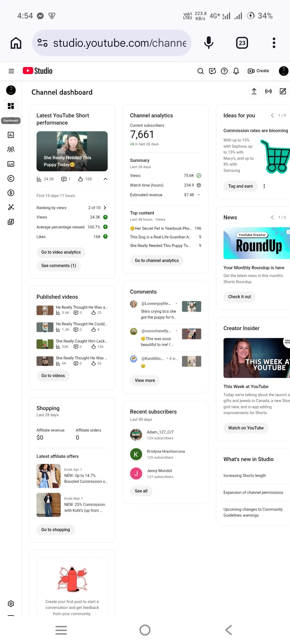Image resolution: width=290 pixels, height=644 pixels.
Task: Click Go to shopping button
Action: pos(56,530)
